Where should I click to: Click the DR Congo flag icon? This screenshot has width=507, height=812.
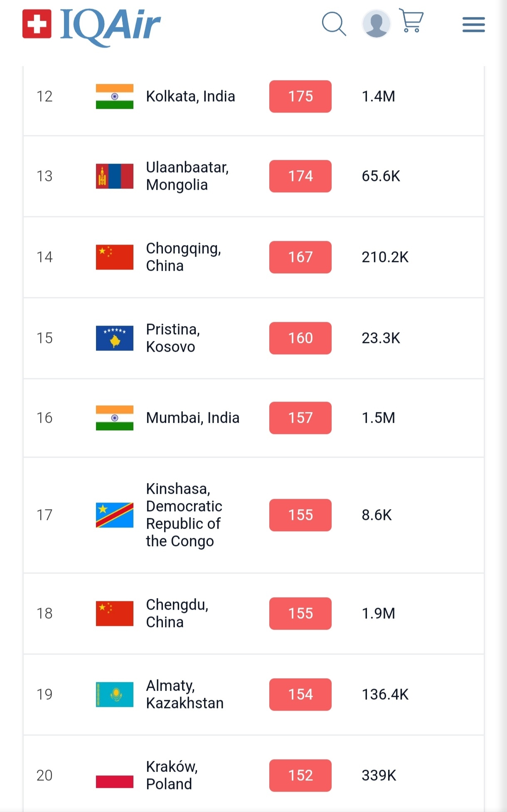115,515
